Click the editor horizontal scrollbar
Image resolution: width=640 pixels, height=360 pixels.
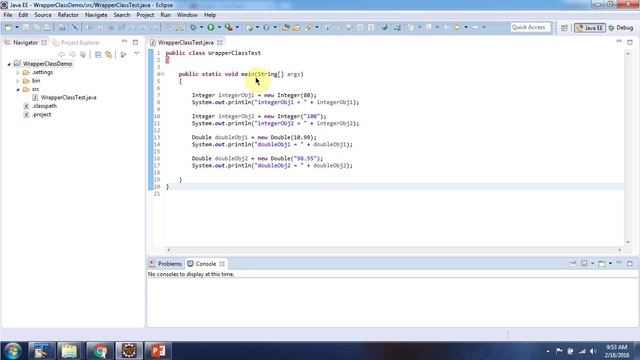394,250
